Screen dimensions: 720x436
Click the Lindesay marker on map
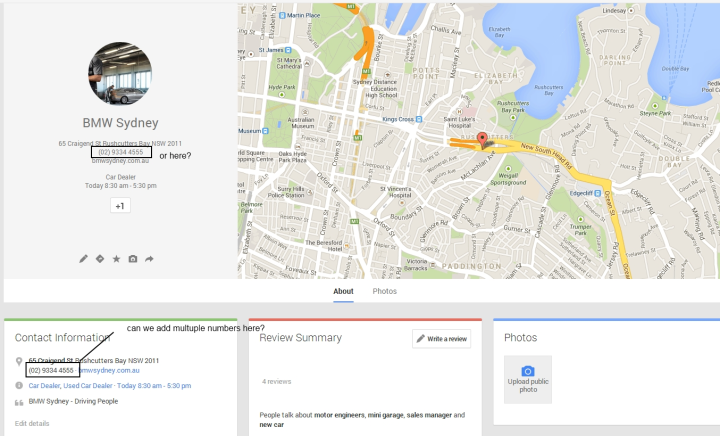pos(631,10)
